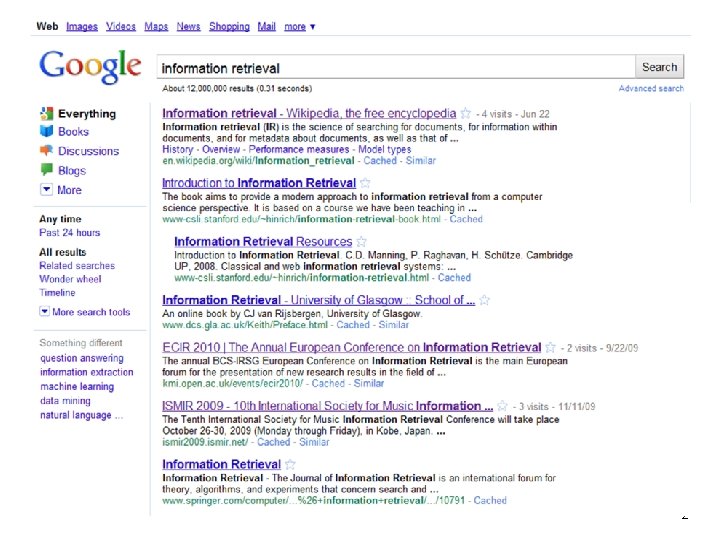Open the University of Glasgow result link
This screenshot has height=540, width=720.
[318, 300]
